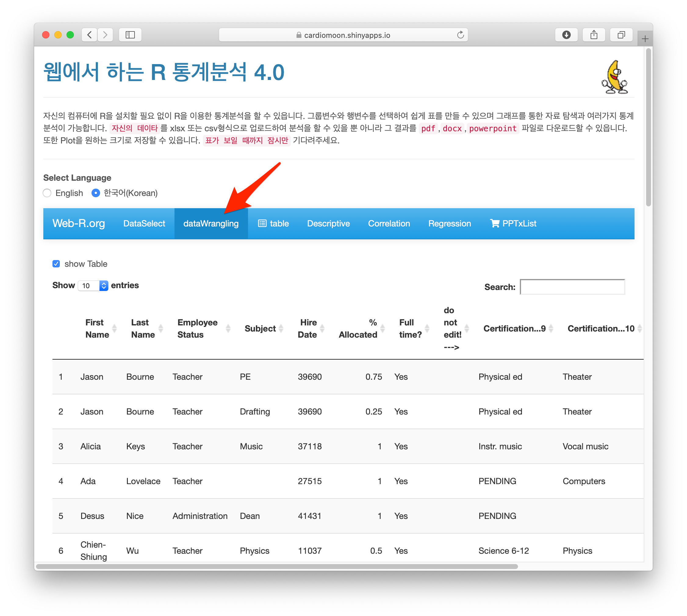Sort table by the Subject column
The image size is (687, 616).
pos(260,328)
